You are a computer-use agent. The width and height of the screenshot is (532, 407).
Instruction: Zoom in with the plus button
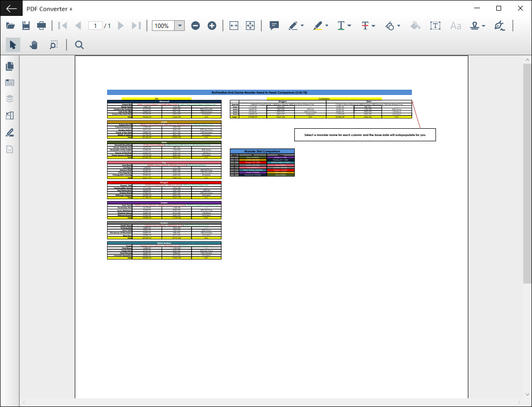pyautogui.click(x=212, y=26)
